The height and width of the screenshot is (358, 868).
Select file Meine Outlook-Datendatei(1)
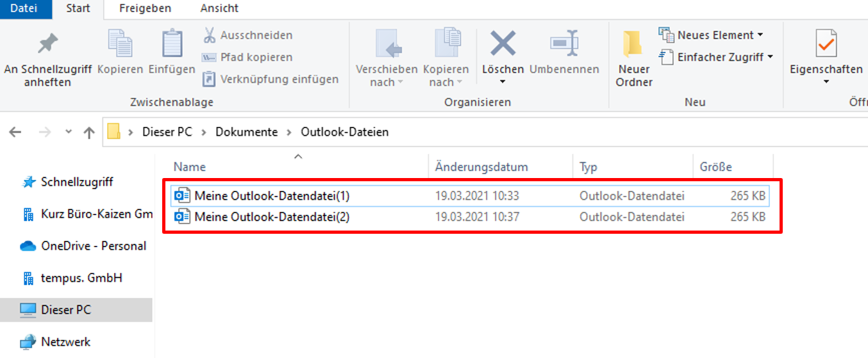[470, 196]
